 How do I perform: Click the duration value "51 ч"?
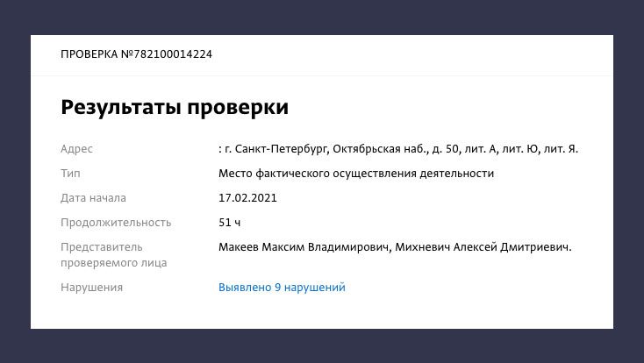tap(230, 223)
